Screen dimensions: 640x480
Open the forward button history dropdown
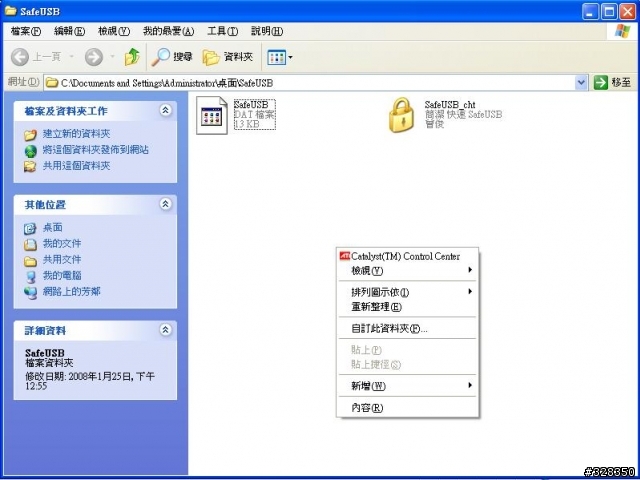112,57
